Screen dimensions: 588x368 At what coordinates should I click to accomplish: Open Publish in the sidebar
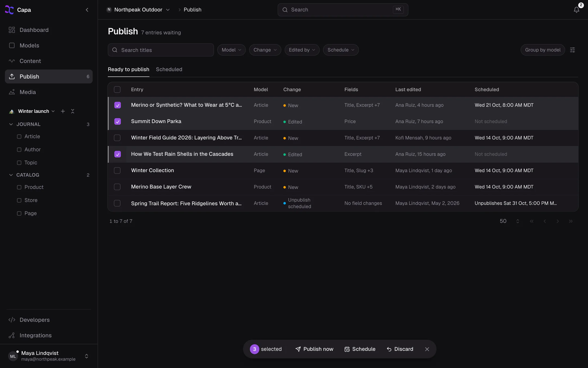point(49,77)
